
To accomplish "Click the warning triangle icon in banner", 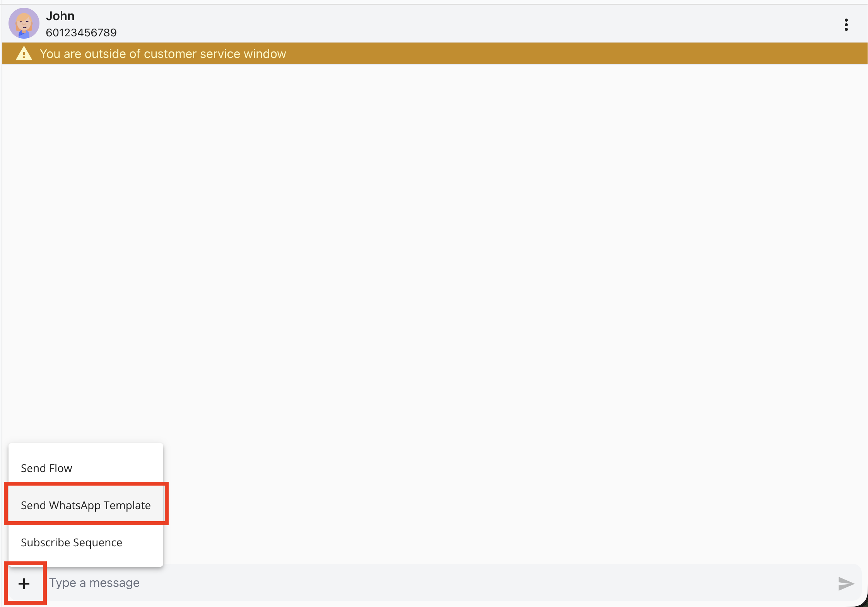I will click(x=24, y=53).
